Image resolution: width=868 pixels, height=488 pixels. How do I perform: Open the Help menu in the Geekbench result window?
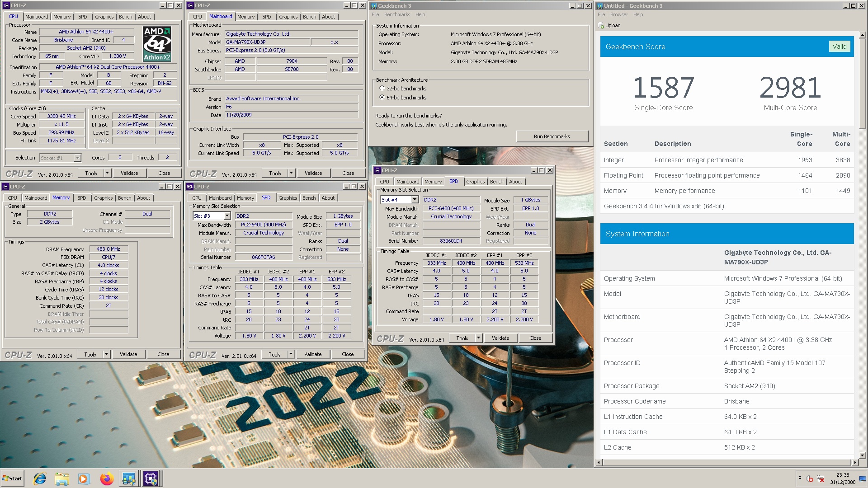[x=638, y=14]
